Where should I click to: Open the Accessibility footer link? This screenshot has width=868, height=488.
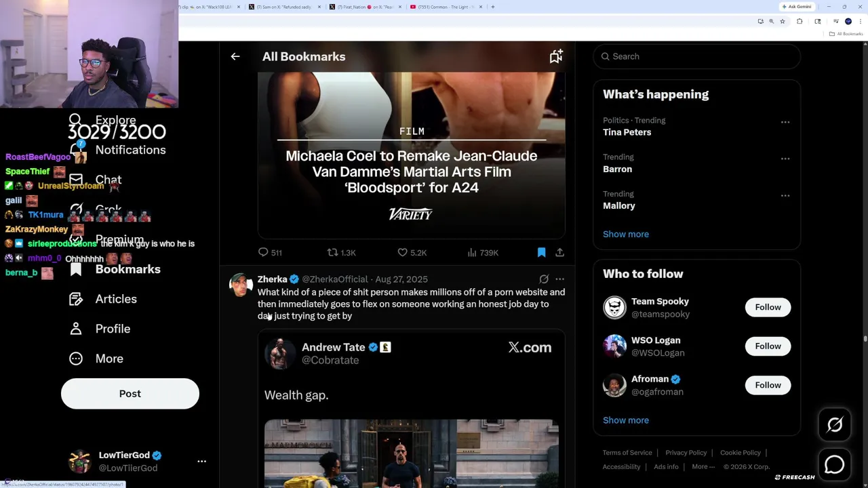(621, 466)
